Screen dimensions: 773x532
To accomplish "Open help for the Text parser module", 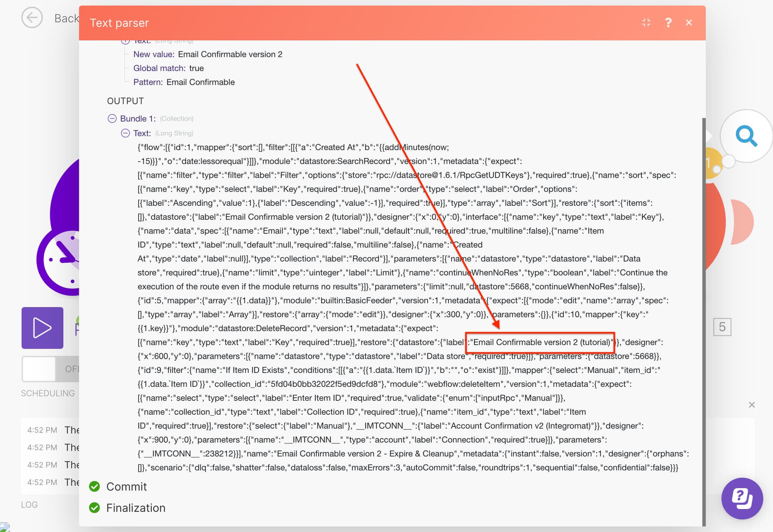I will click(x=668, y=23).
